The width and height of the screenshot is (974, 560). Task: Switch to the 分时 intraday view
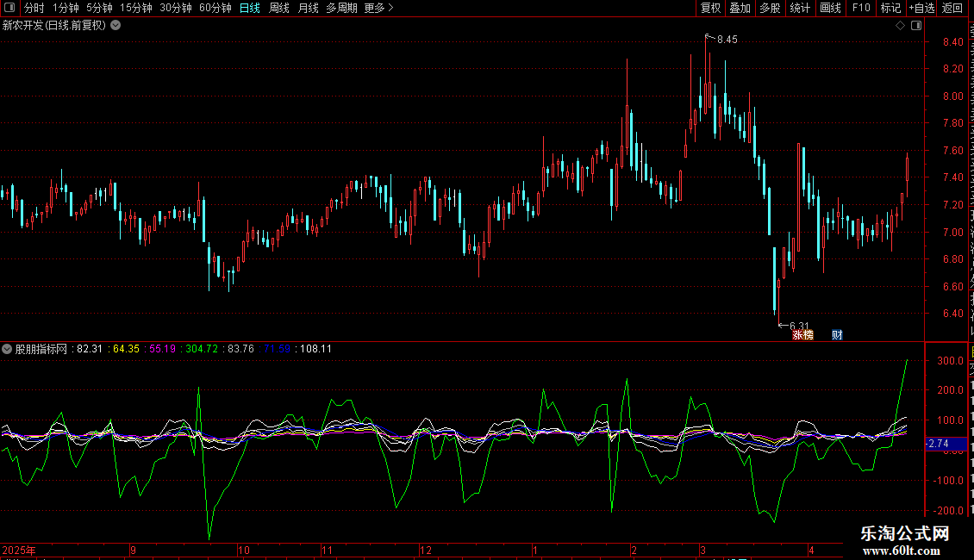tap(34, 8)
